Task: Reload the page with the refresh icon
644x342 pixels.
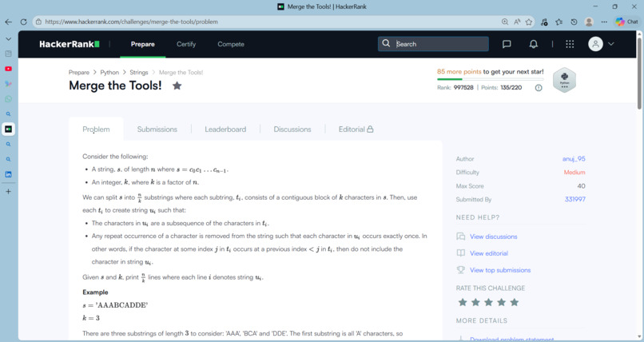Action: 23,22
